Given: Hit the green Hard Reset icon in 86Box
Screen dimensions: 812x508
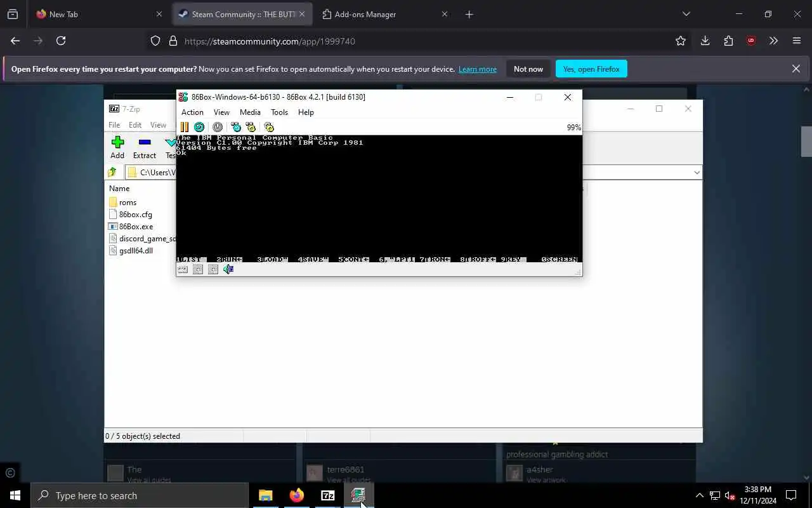Looking at the screenshot, I should click(199, 127).
